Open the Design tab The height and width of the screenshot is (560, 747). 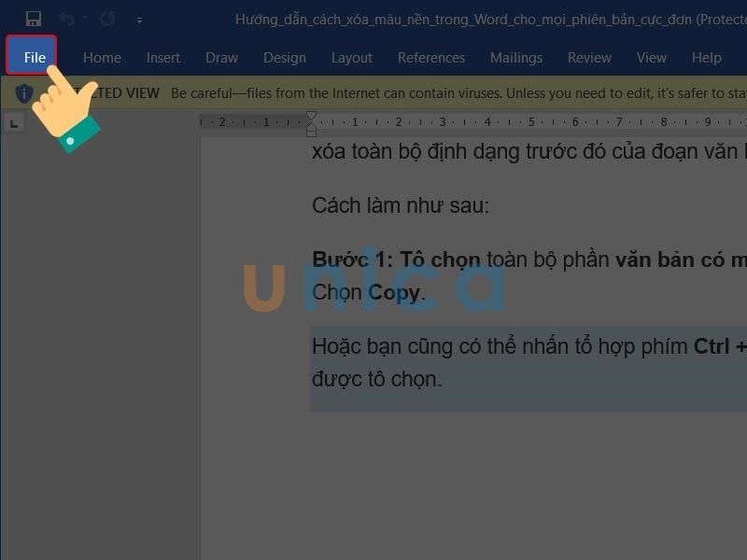(x=285, y=58)
